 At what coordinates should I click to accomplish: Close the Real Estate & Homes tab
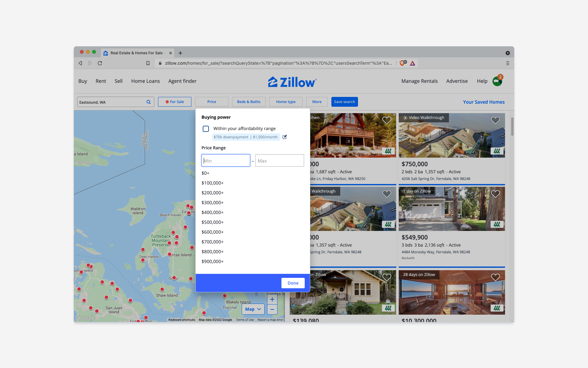(x=171, y=53)
